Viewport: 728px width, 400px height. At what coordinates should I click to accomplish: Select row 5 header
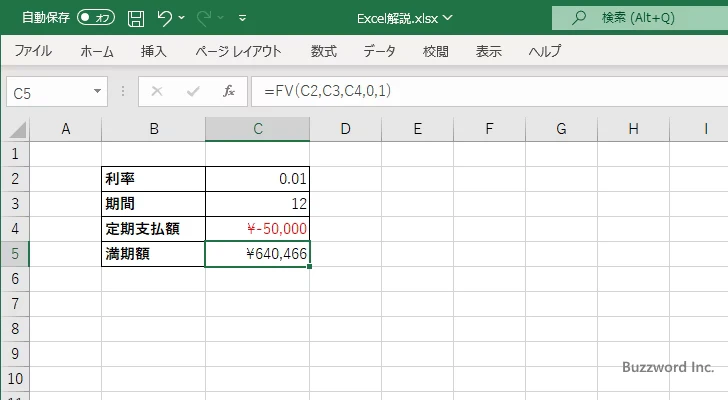coord(15,254)
